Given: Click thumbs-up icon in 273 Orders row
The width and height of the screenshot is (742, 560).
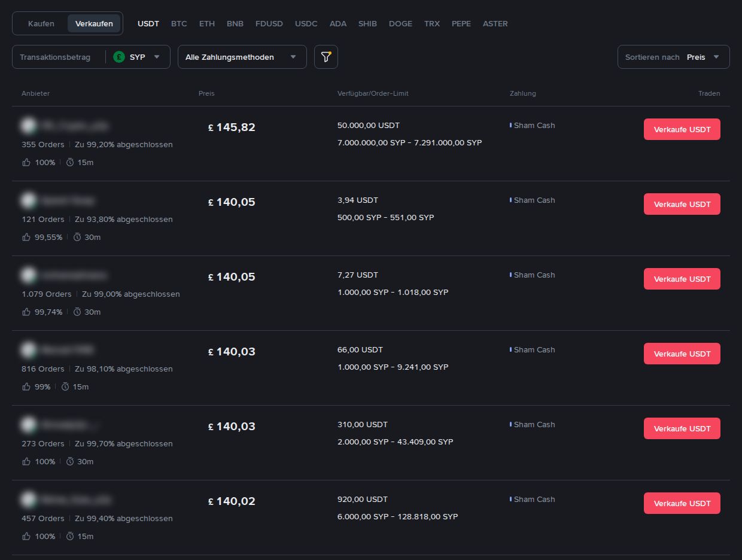Looking at the screenshot, I should tap(26, 461).
